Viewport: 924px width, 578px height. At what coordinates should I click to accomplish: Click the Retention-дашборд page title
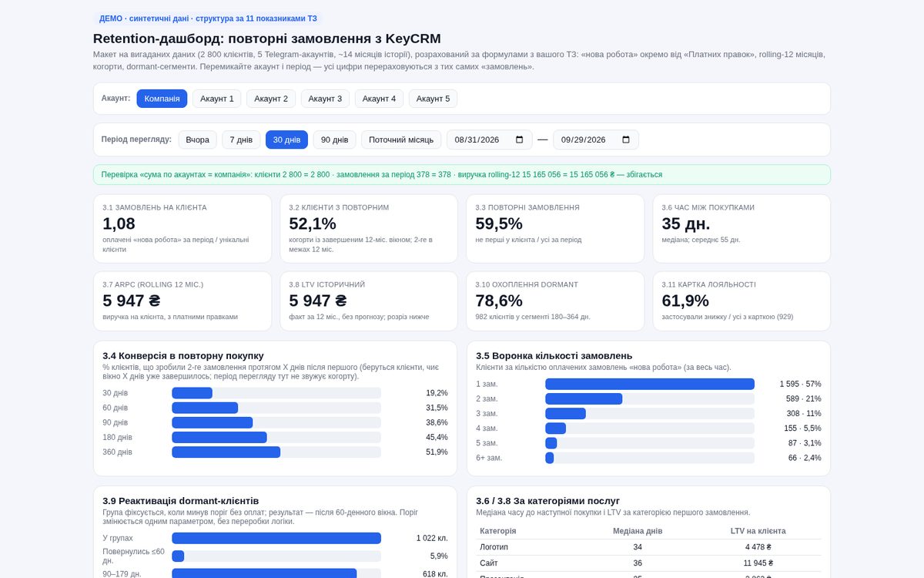(267, 39)
